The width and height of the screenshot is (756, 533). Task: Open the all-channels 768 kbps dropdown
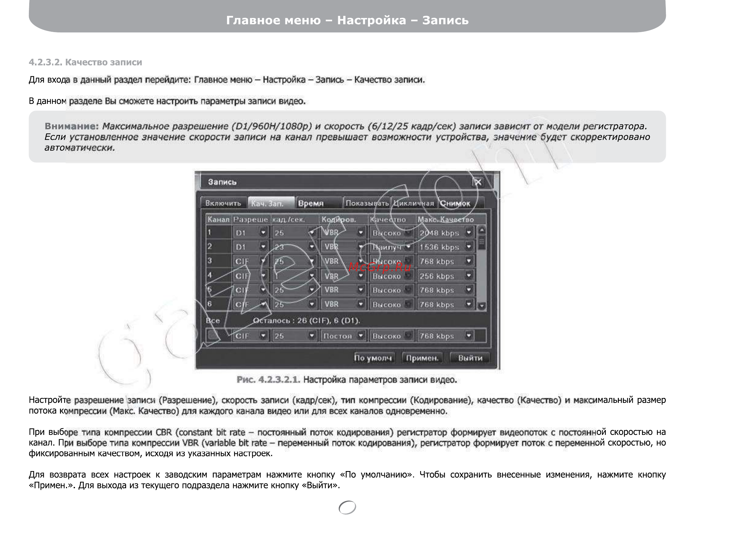[446, 336]
